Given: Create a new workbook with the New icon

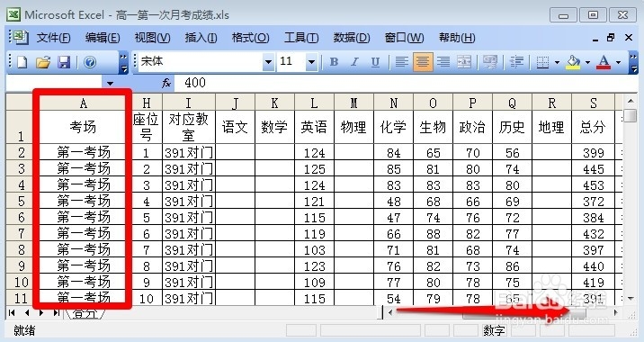Looking at the screenshot, I should 22,62.
